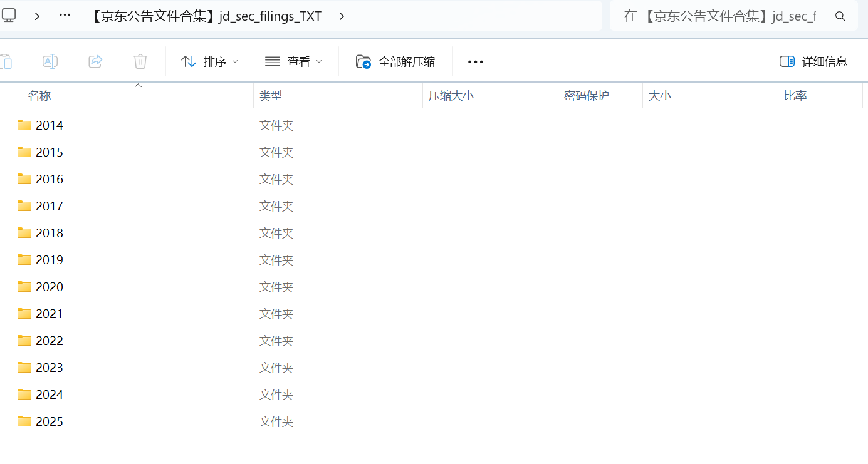Click the folder icon beside 2022
This screenshot has width=868, height=464.
(x=24, y=341)
